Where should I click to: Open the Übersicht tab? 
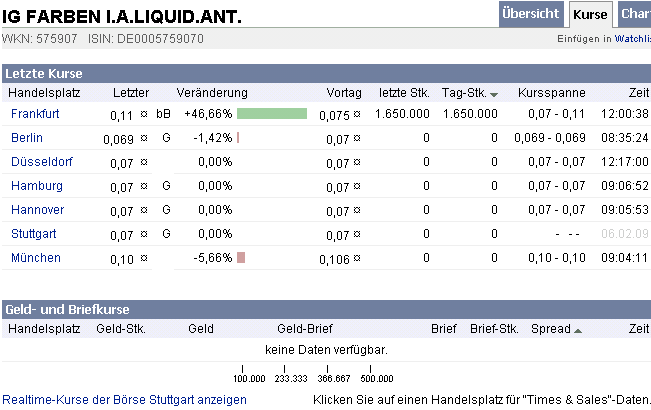[x=530, y=14]
